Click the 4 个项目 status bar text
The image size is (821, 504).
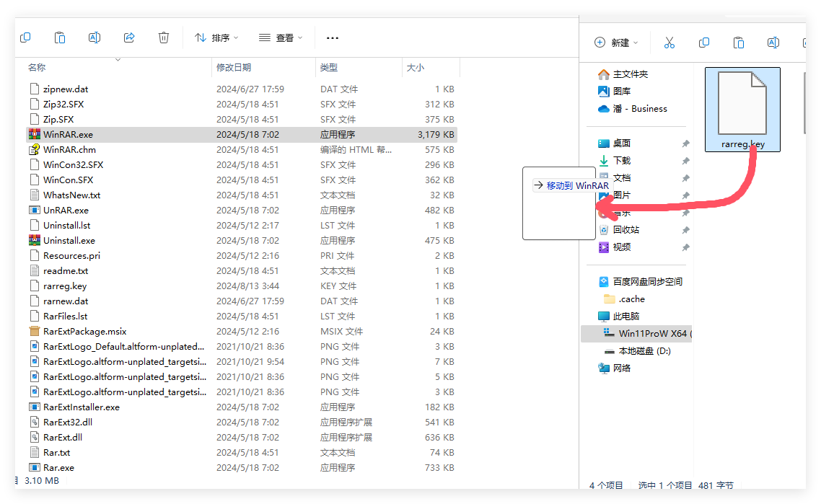606,485
